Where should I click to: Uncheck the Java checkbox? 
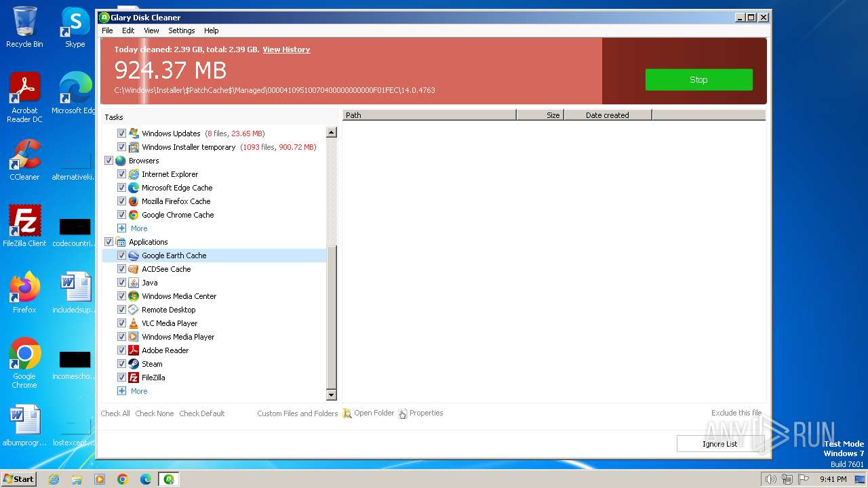coord(122,283)
